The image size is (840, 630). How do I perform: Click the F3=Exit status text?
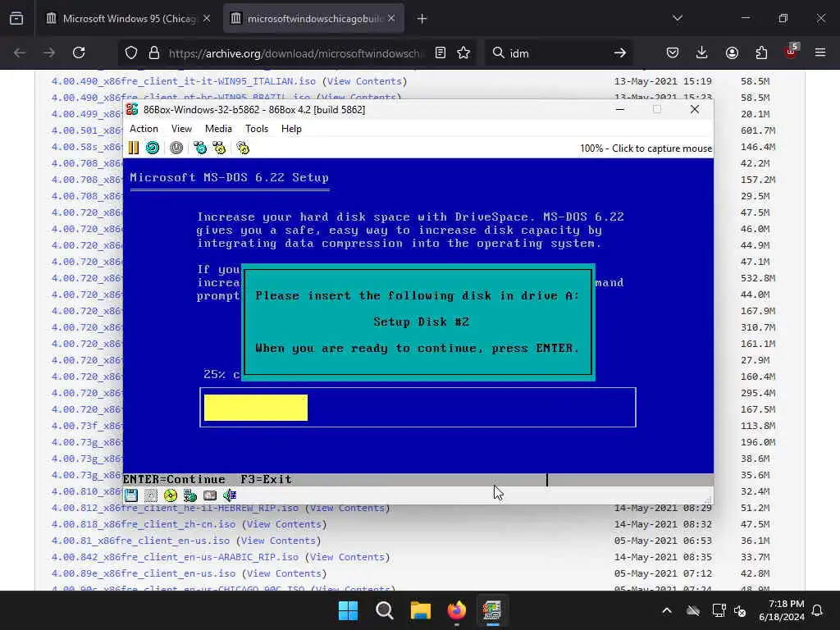pos(267,479)
